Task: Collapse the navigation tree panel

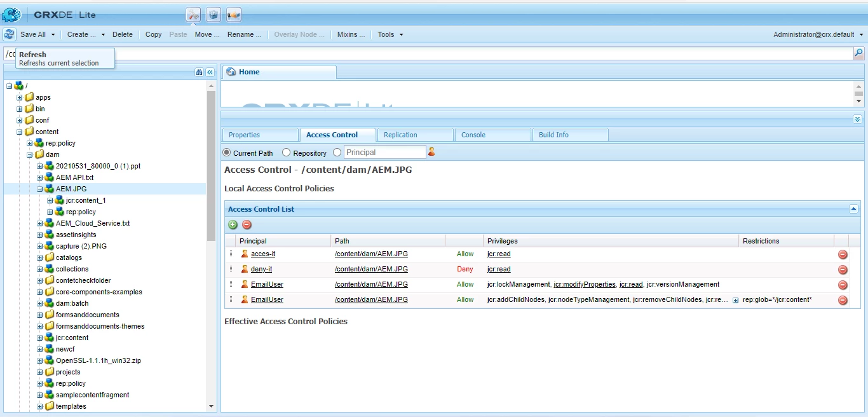Action: click(x=210, y=72)
